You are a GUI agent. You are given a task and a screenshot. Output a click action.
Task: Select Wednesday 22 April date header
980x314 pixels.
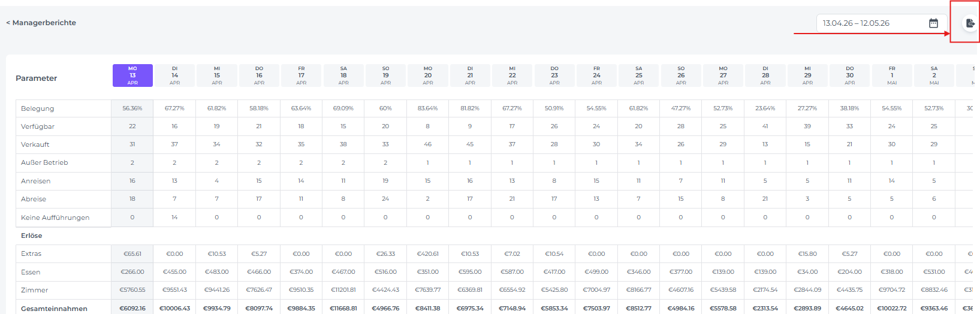coord(512,76)
